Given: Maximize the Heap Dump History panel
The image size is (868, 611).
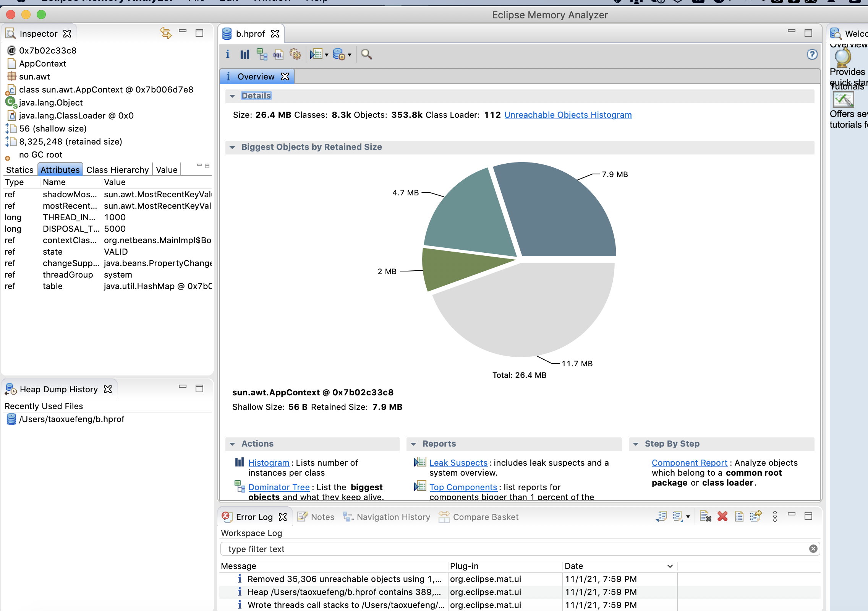Looking at the screenshot, I should (199, 388).
